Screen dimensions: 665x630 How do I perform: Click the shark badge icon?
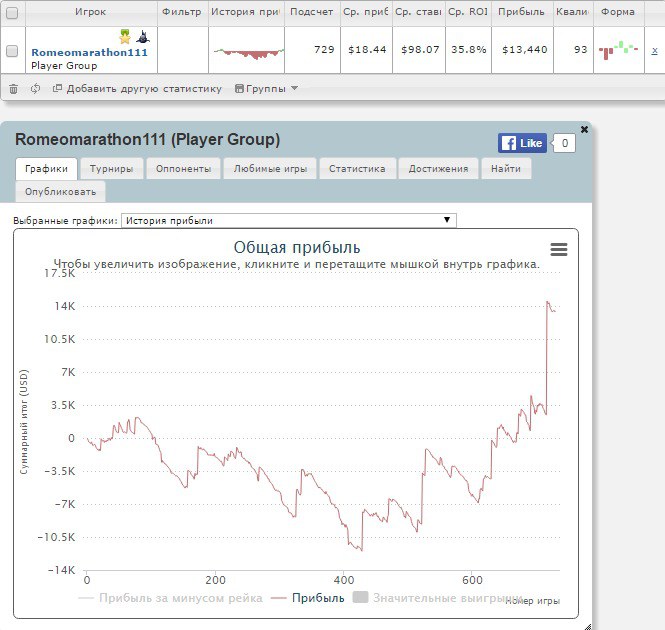tap(142, 37)
